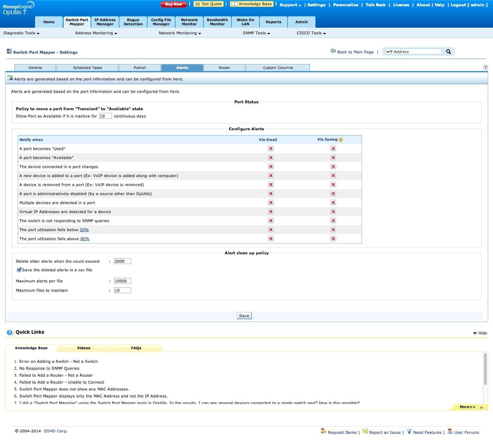This screenshot has width=493, height=448.
Task: Expand the Network Monitoring menu
Action: 180,33
